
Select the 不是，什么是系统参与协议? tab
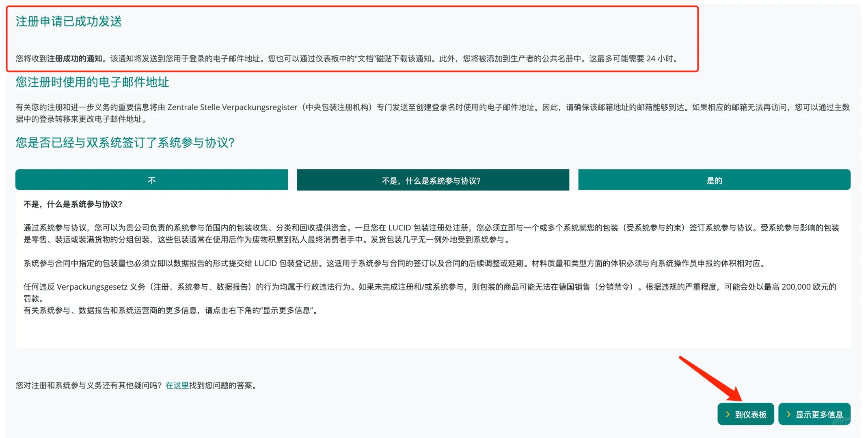pyautogui.click(x=433, y=180)
